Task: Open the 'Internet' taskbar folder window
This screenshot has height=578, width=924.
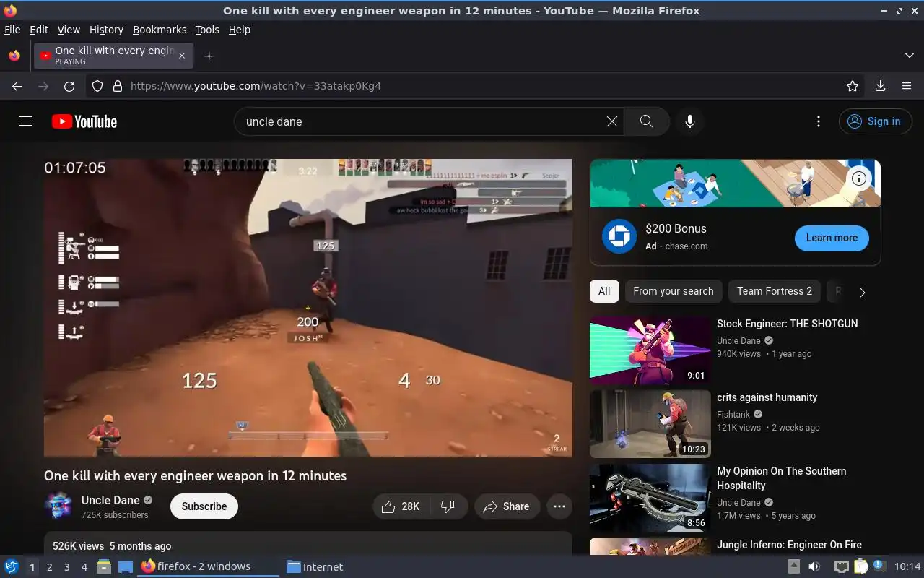Action: click(x=315, y=566)
